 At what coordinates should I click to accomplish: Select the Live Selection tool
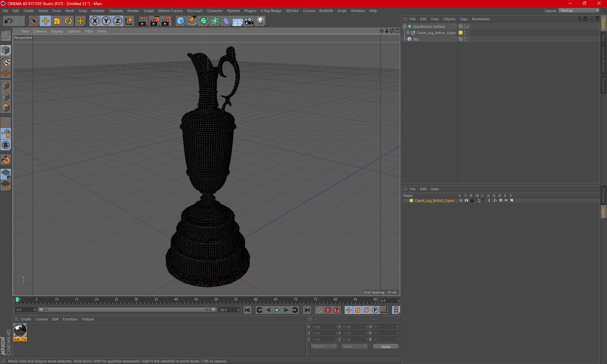tap(34, 21)
